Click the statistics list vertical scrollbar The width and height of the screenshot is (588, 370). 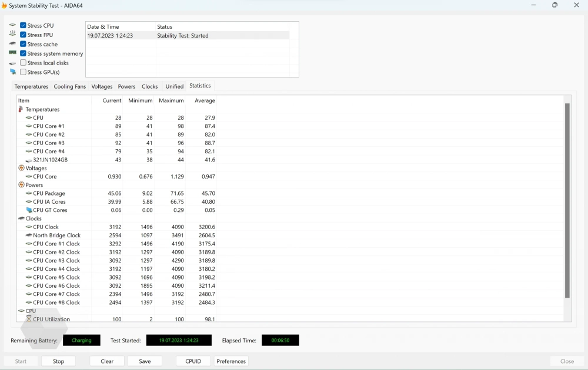[x=567, y=200]
